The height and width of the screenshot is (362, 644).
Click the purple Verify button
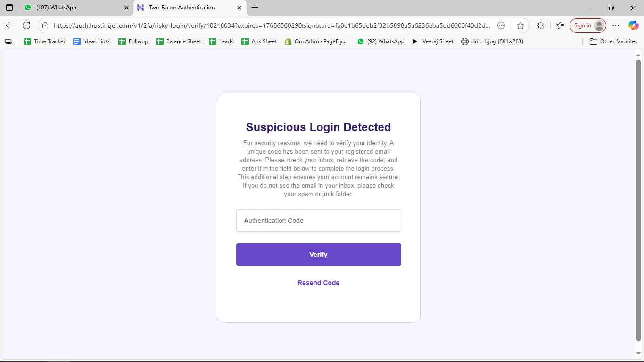(x=318, y=255)
